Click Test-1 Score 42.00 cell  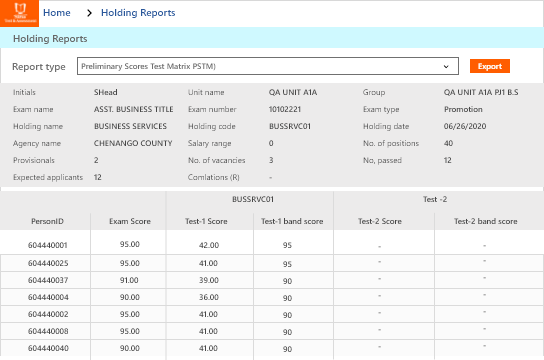(x=209, y=245)
